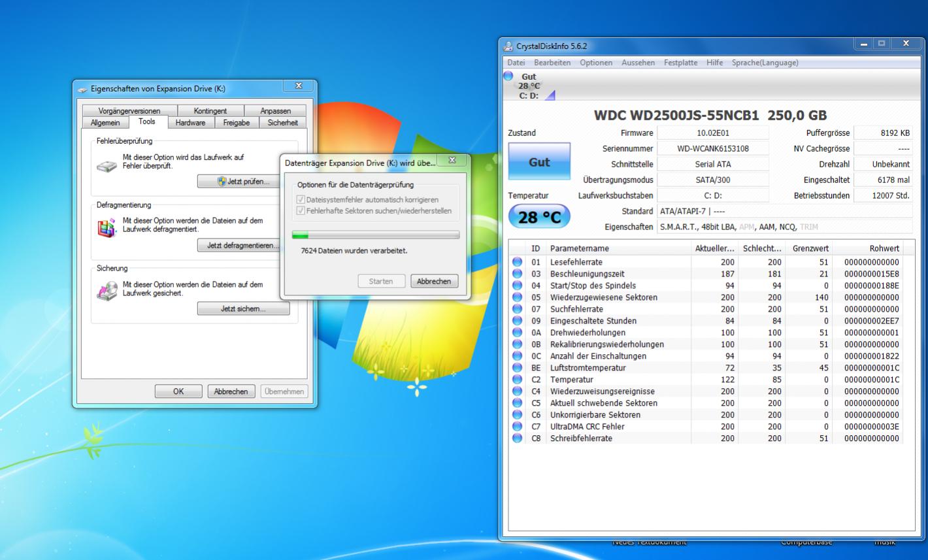
Task: Click the status orb for UltraDMA CRC Fehler
Action: point(518,427)
